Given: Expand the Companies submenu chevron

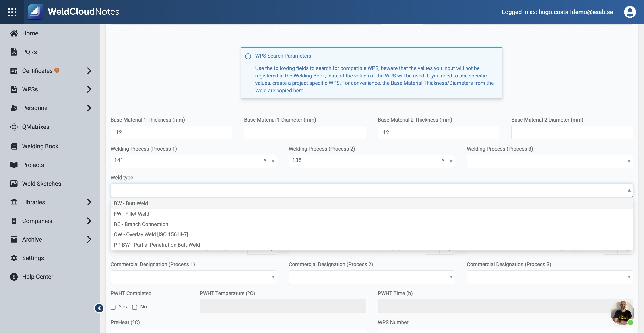Looking at the screenshot, I should pos(89,221).
